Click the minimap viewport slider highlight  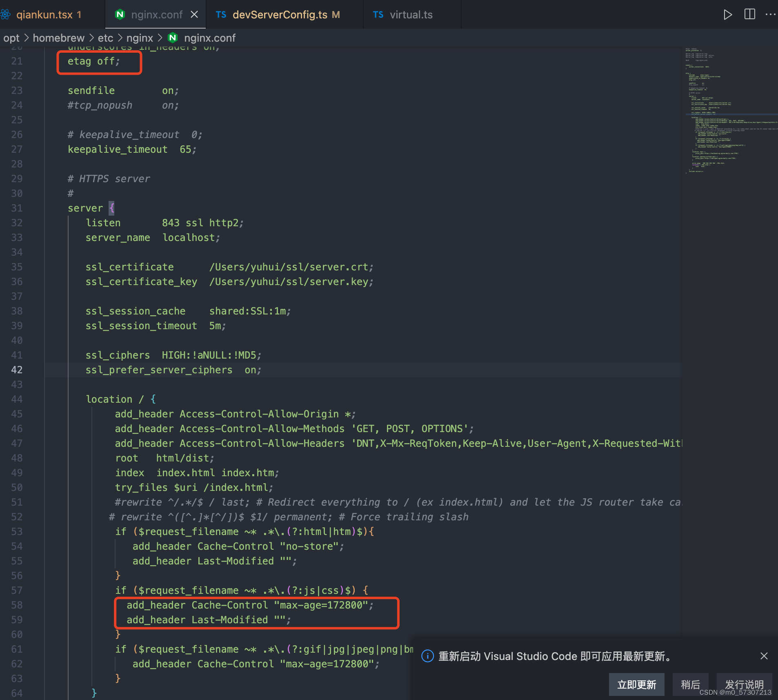click(x=731, y=114)
